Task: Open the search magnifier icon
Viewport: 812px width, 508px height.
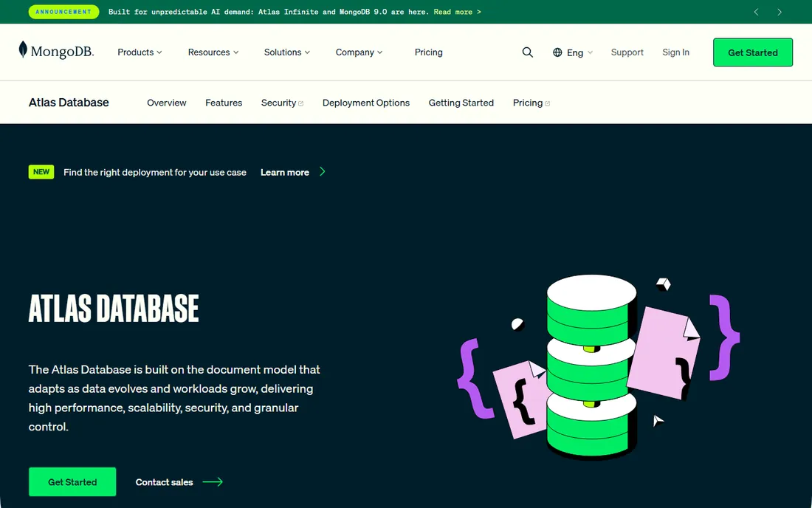Action: [527, 52]
